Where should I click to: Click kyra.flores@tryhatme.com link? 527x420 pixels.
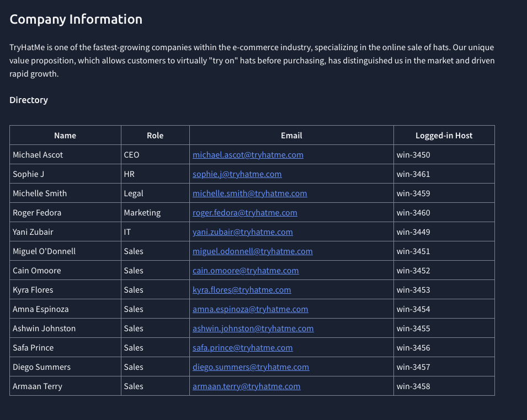tap(242, 290)
